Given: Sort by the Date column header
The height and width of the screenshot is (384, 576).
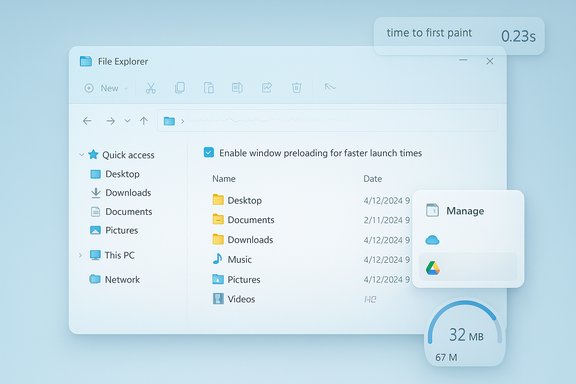Looking at the screenshot, I should click(372, 179).
